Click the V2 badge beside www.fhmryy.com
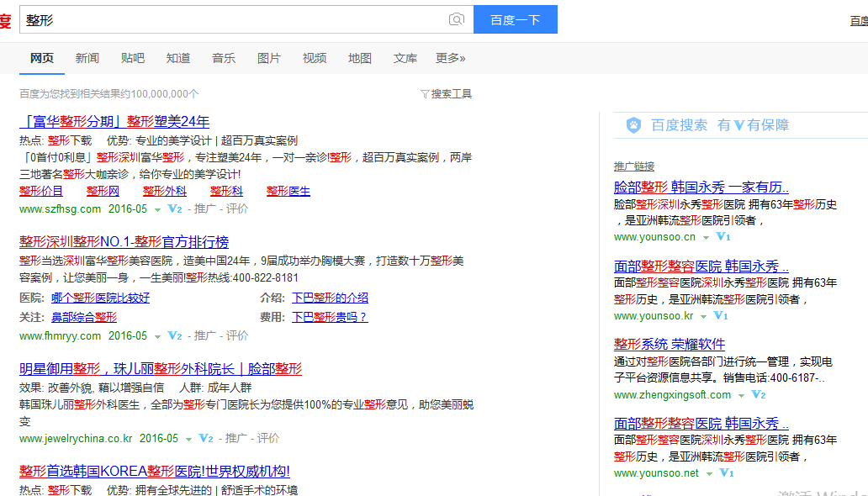This screenshot has width=868, height=496. [x=175, y=335]
